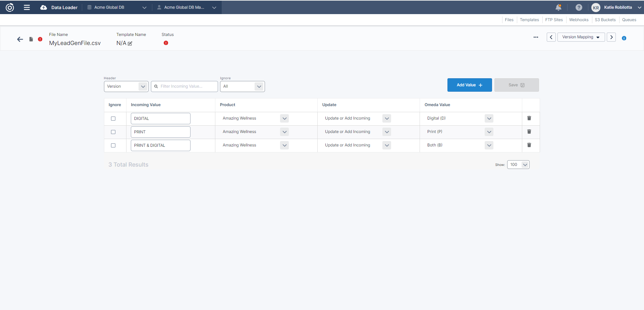The width and height of the screenshot is (644, 310).
Task: Check Ignore box for DIGITAL row
Action: [x=113, y=119]
